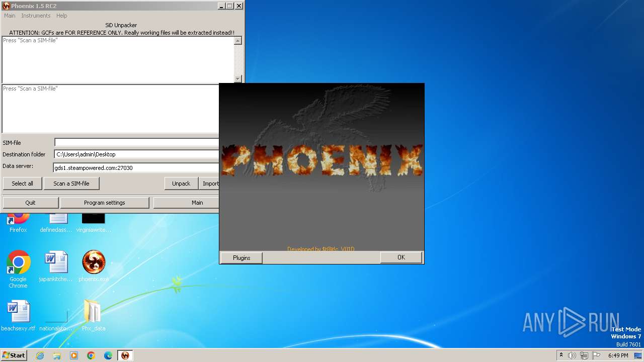This screenshot has height=362, width=644.
Task: Open Chrome from the taskbar
Action: point(91,355)
